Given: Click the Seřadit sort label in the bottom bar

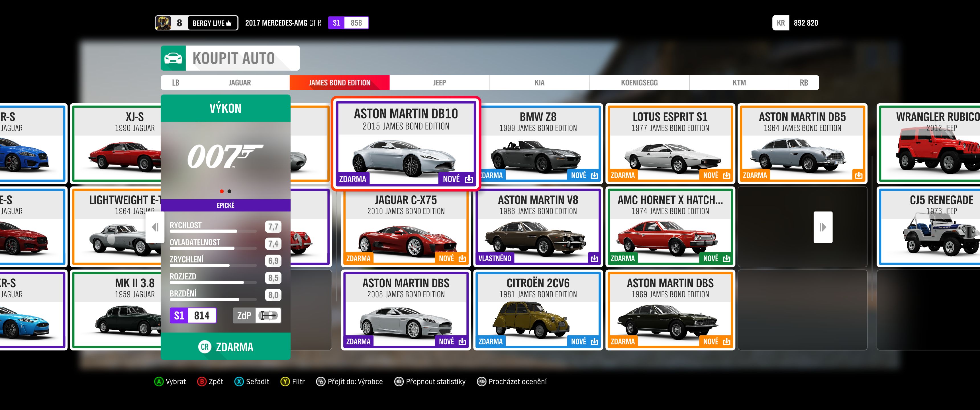Looking at the screenshot, I should pyautogui.click(x=258, y=382).
